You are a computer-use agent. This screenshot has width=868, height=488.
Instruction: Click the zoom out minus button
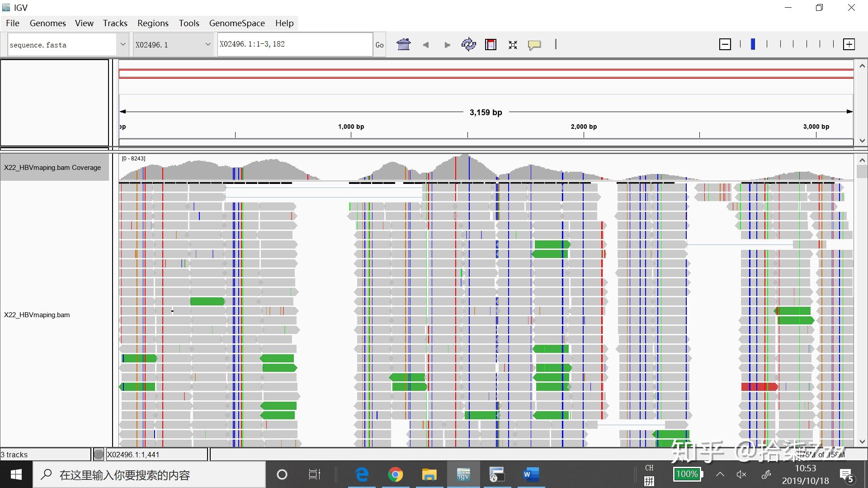[x=725, y=44]
